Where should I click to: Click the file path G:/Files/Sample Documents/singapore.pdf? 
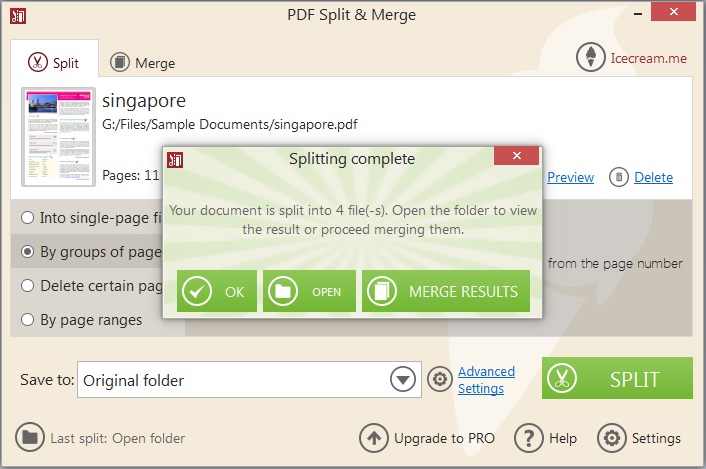pyautogui.click(x=230, y=124)
